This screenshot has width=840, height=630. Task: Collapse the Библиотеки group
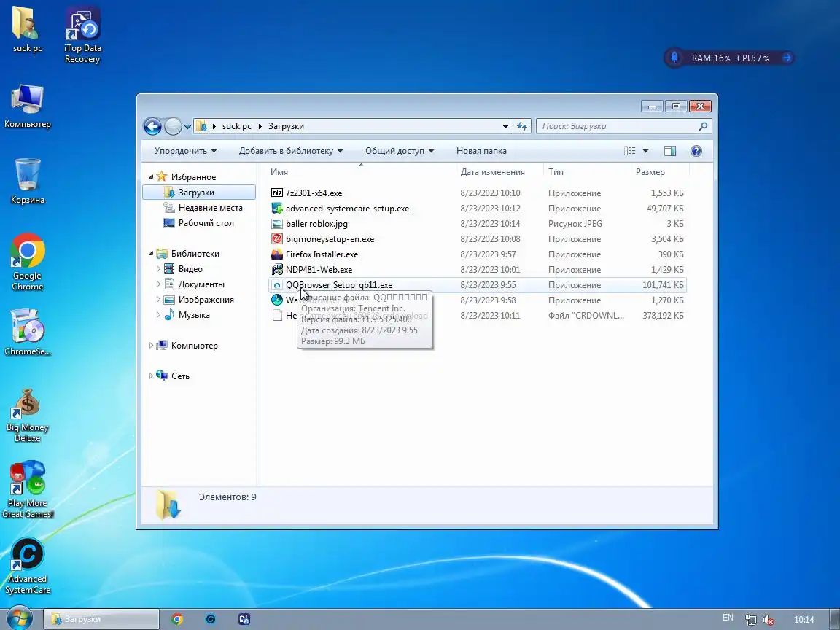(x=151, y=254)
